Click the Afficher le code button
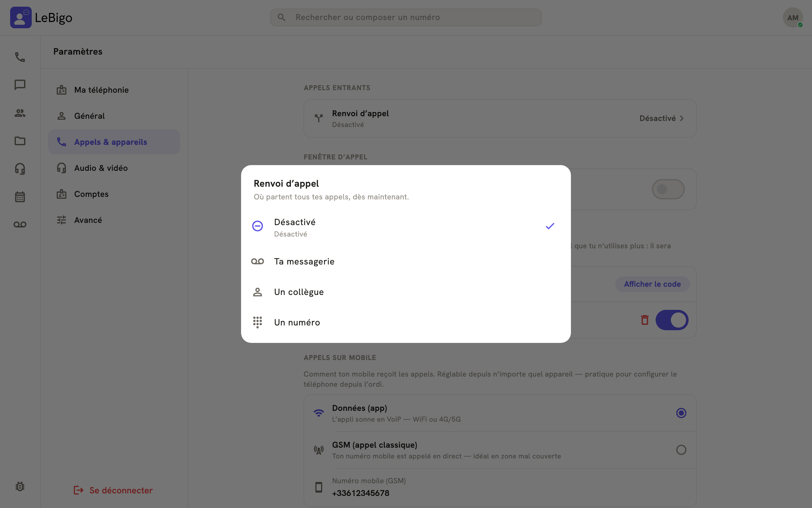Screen dimensions: 812x508 click(652, 284)
